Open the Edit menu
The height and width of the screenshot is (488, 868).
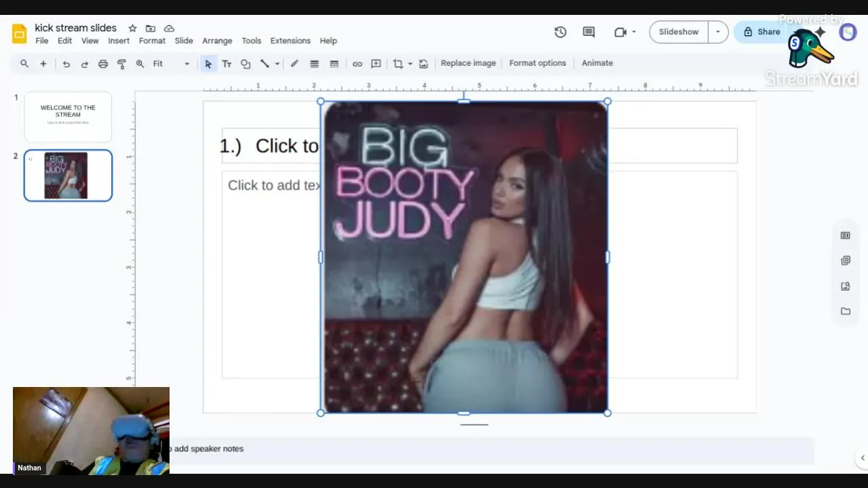click(64, 41)
